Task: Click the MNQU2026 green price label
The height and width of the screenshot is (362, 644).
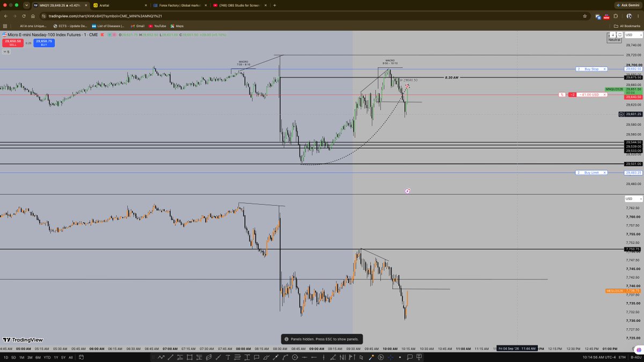Action: pos(614,89)
